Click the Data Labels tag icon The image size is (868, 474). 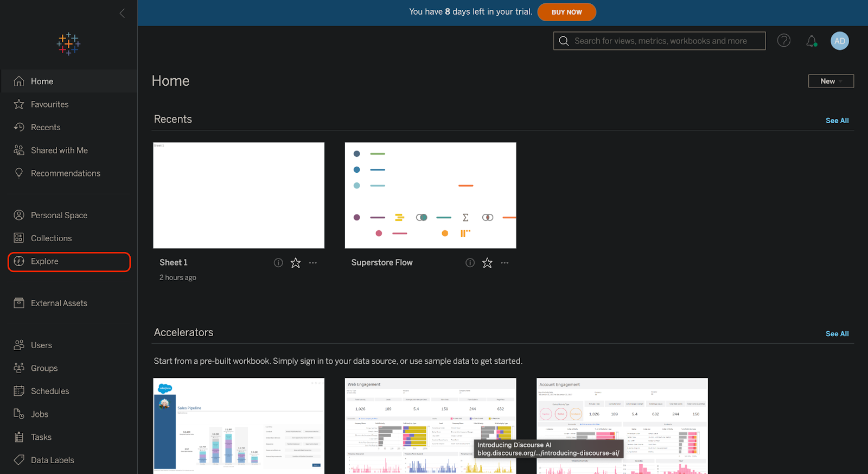tap(19, 460)
